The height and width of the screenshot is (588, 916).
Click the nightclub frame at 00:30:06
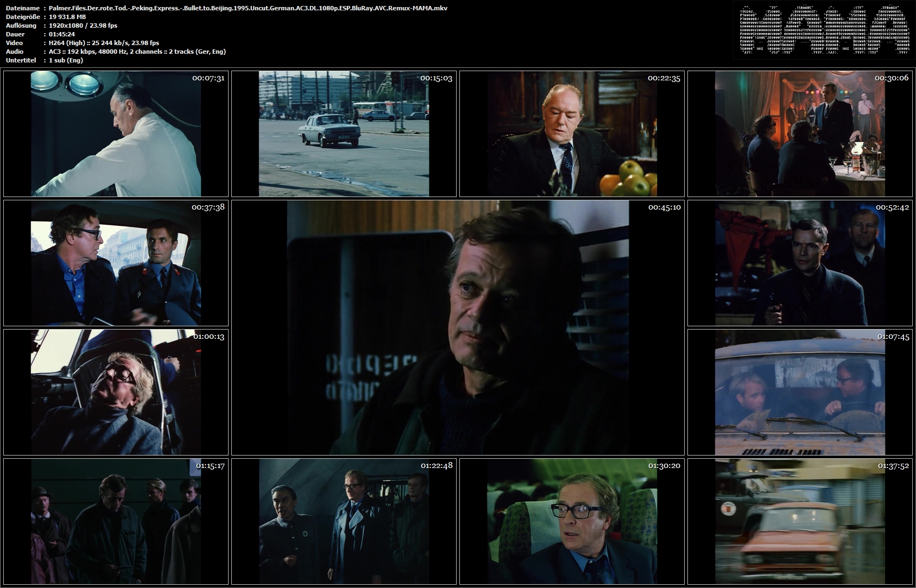tap(800, 134)
